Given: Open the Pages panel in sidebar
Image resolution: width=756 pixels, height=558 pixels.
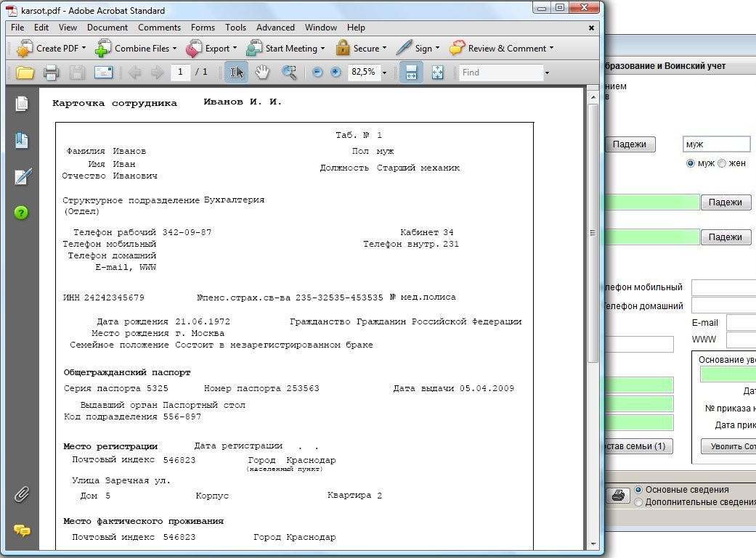Looking at the screenshot, I should pyautogui.click(x=22, y=104).
